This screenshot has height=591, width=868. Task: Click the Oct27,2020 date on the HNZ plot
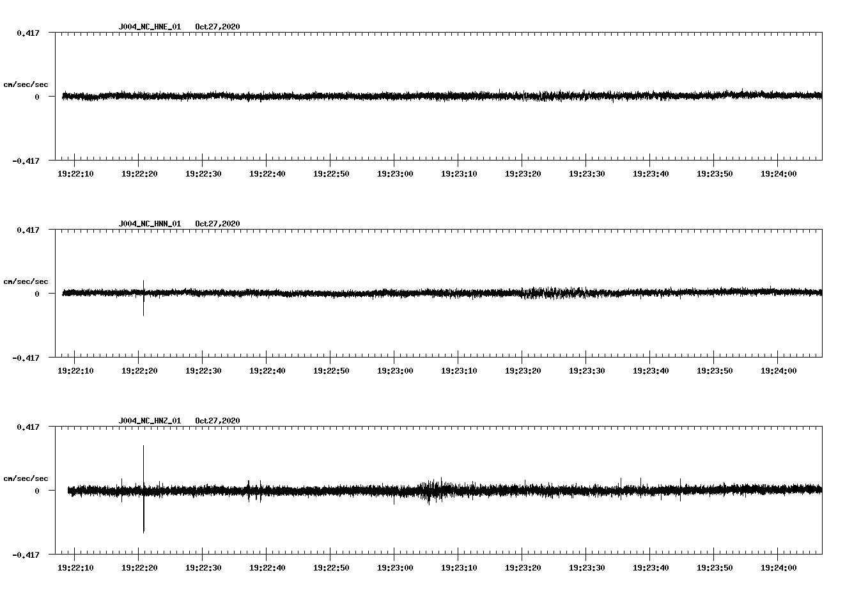(x=217, y=421)
